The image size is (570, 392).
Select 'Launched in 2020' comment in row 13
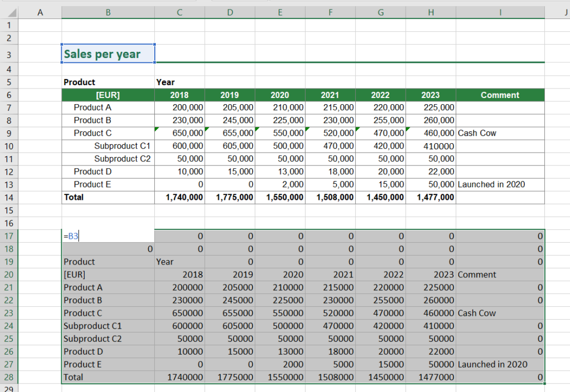click(491, 184)
